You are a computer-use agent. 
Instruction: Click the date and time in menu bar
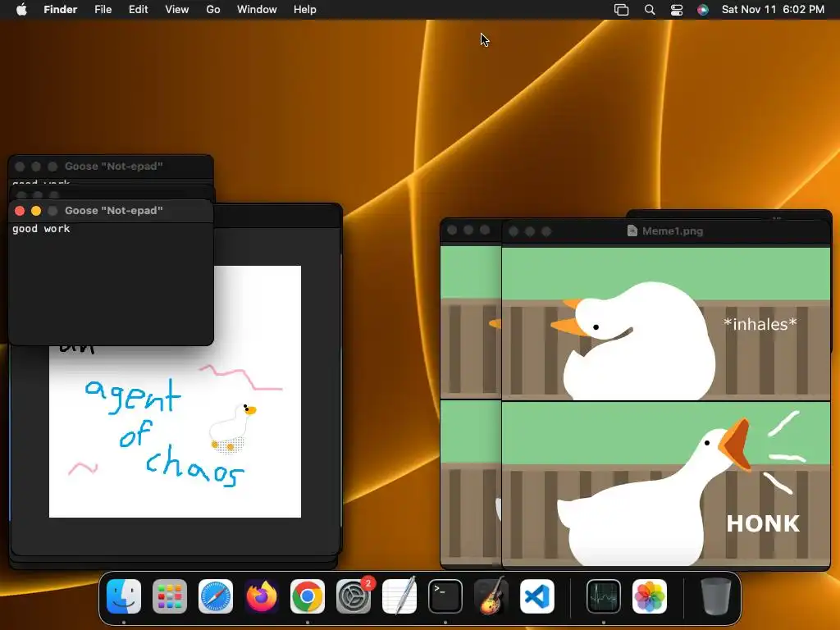coord(773,10)
